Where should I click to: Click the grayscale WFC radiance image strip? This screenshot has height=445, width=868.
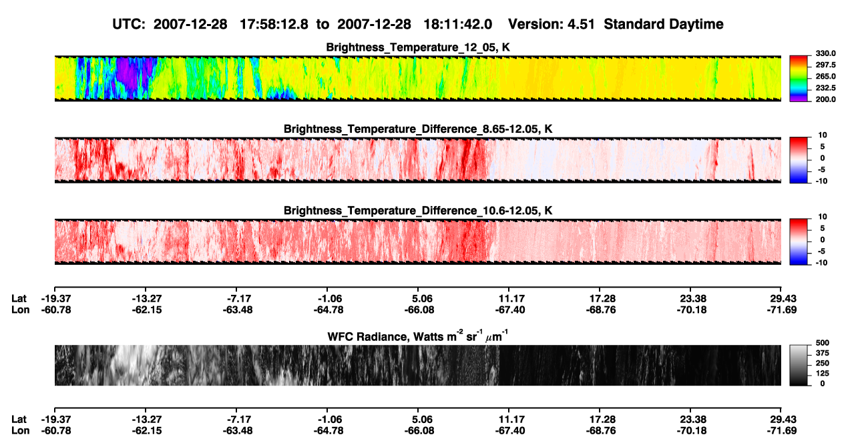pyautogui.click(x=418, y=366)
